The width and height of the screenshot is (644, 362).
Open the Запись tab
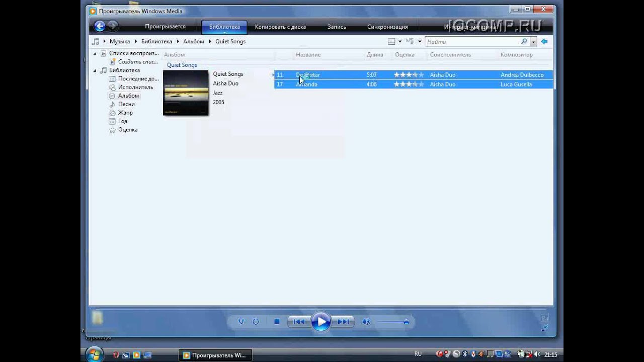pyautogui.click(x=337, y=27)
